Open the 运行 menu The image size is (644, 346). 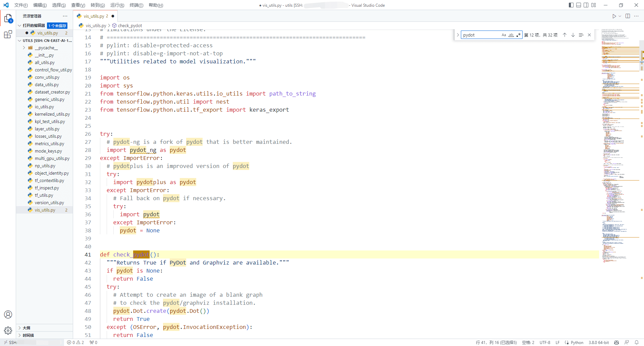coord(117,5)
